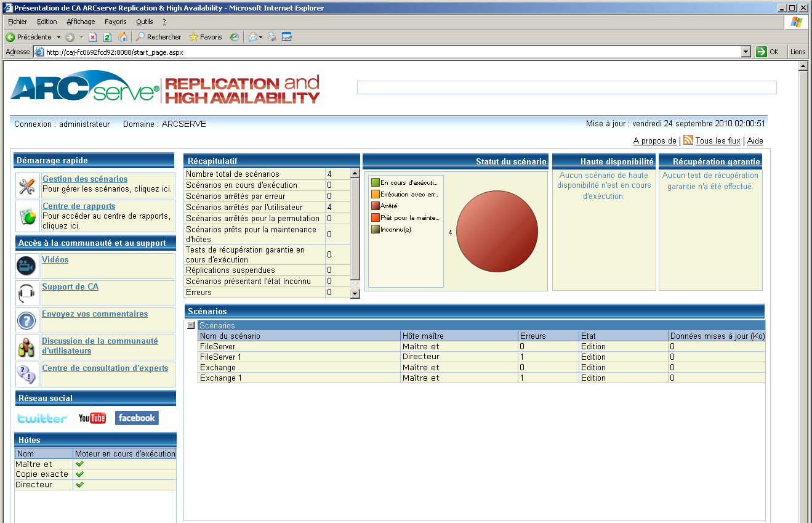The height and width of the screenshot is (523, 812).
Task: Open the address bar dropdown arrow
Action: click(x=745, y=52)
